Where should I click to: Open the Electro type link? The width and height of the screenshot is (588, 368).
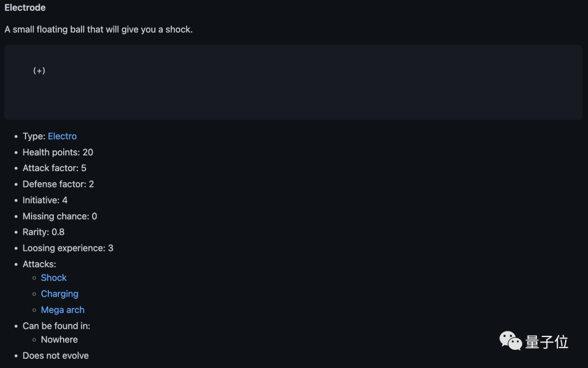tap(62, 136)
